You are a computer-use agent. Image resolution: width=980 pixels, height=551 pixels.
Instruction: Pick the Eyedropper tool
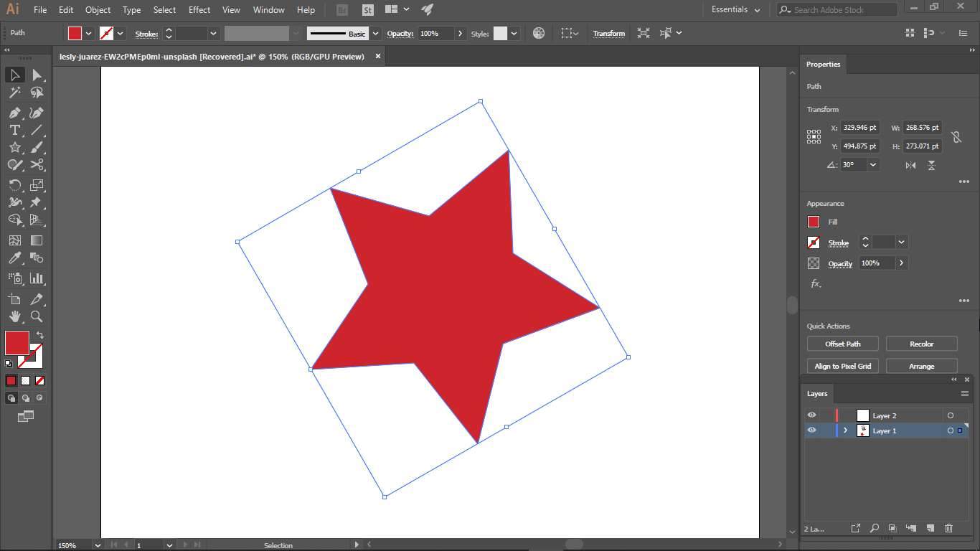[x=14, y=258]
